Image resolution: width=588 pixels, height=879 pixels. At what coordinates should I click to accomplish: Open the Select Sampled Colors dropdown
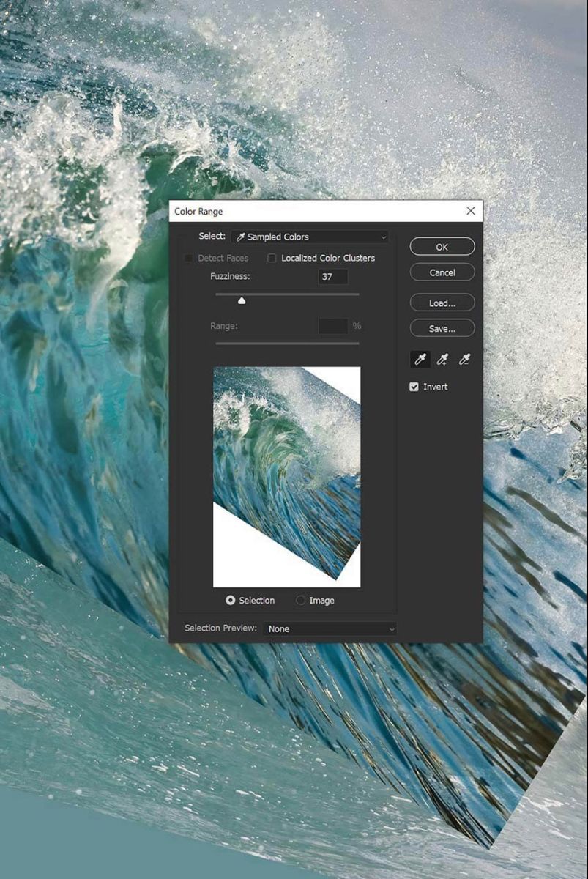click(x=310, y=237)
